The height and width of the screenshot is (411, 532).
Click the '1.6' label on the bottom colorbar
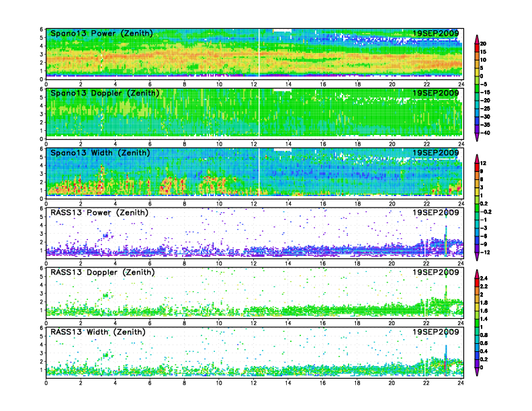[484, 311]
